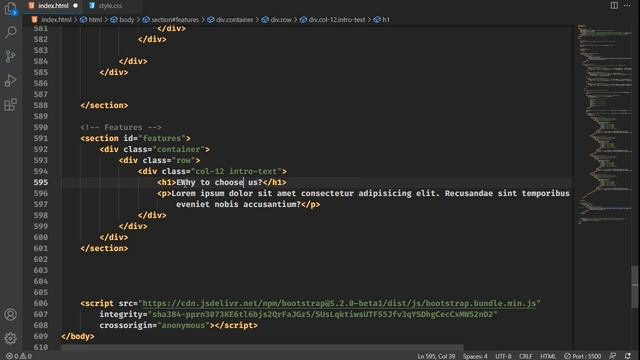The image size is (640, 360).
Task: Open the notifications bell icon
Action: [x=628, y=356]
